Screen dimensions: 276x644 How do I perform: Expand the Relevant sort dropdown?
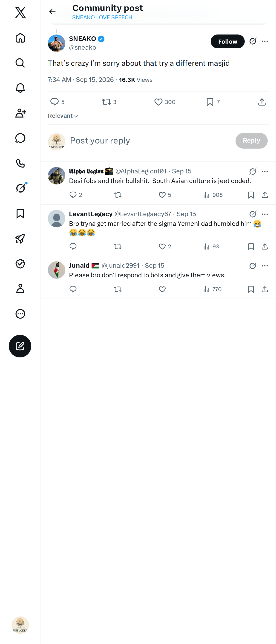[63, 116]
